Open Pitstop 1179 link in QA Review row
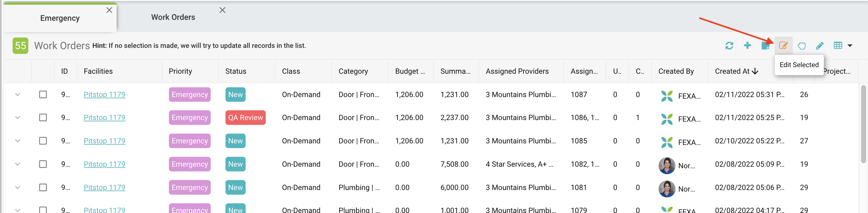 click(104, 118)
